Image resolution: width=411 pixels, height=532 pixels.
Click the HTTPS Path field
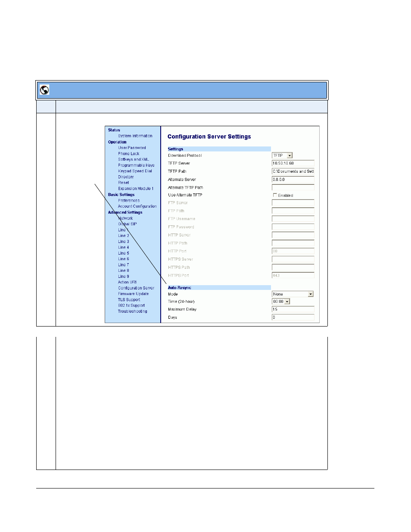pyautogui.click(x=293, y=268)
